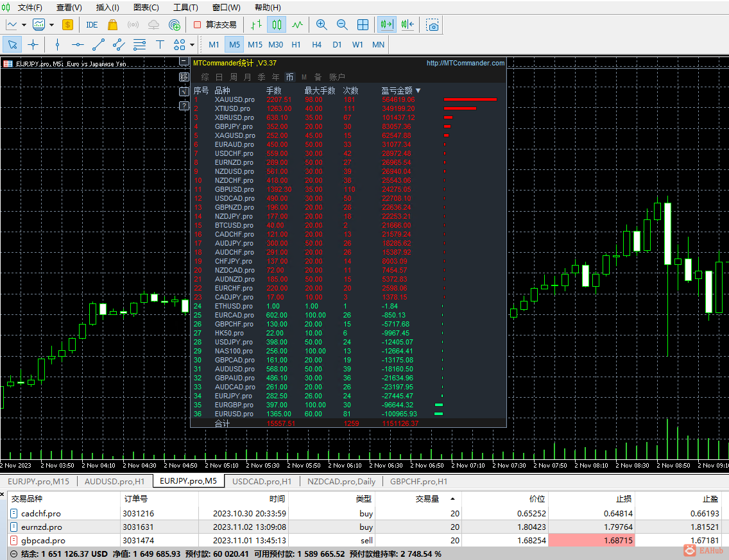Switch chart to candlestick mode

(x=277, y=24)
